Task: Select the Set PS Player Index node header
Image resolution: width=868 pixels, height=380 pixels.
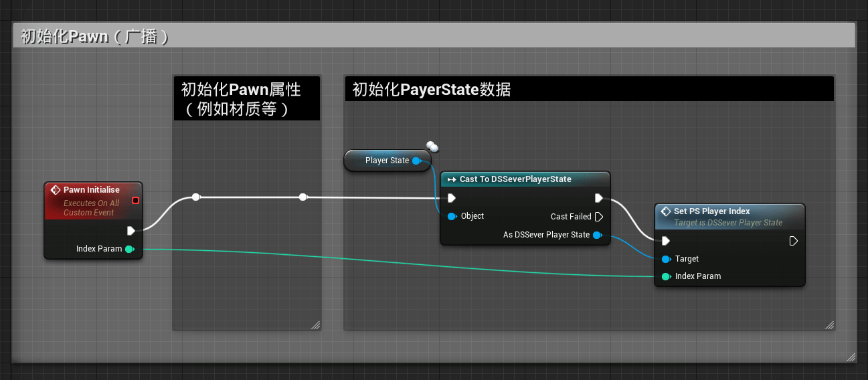Action: coord(729,216)
